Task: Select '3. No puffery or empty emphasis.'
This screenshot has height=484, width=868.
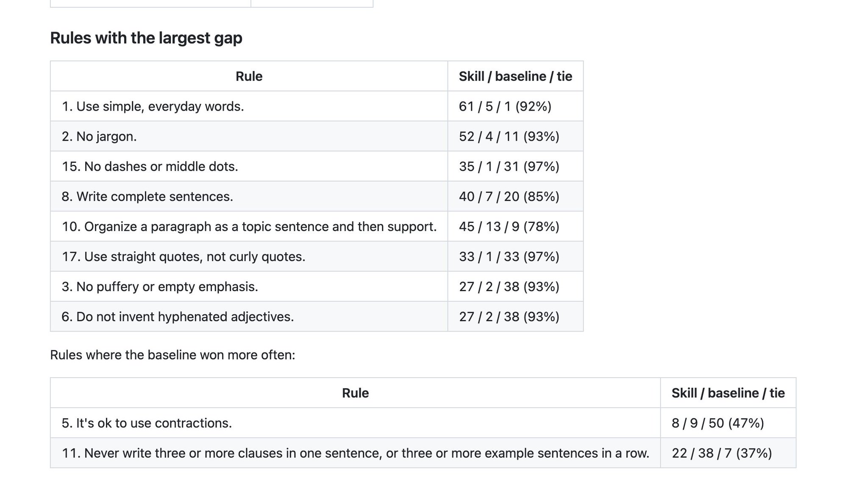Action: [160, 287]
